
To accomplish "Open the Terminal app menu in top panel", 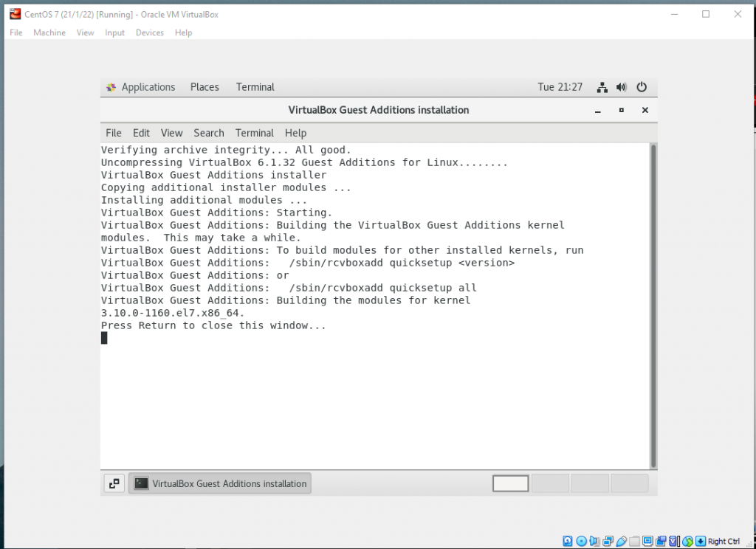I will (255, 87).
